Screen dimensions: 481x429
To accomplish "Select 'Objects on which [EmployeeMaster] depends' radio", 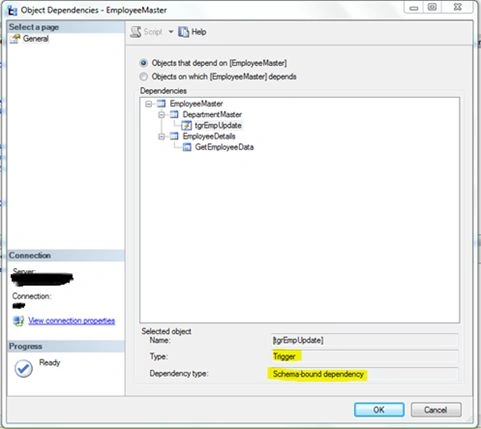I will coord(144,77).
